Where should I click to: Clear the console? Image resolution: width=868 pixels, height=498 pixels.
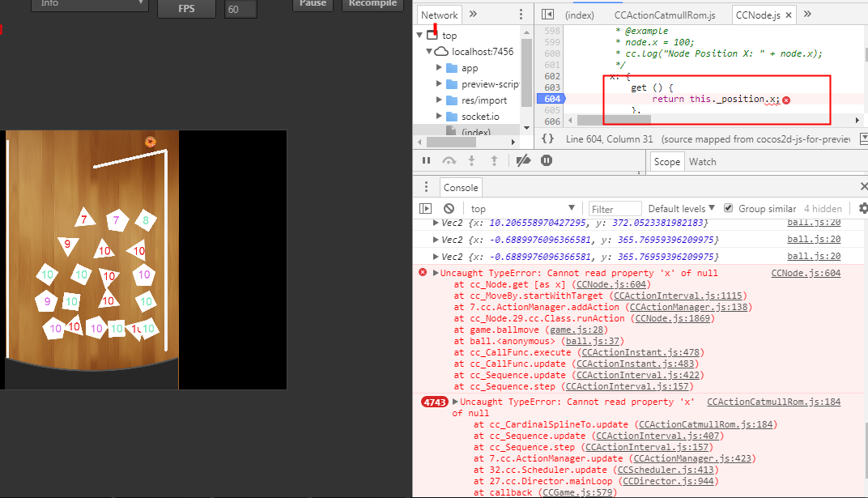point(449,209)
